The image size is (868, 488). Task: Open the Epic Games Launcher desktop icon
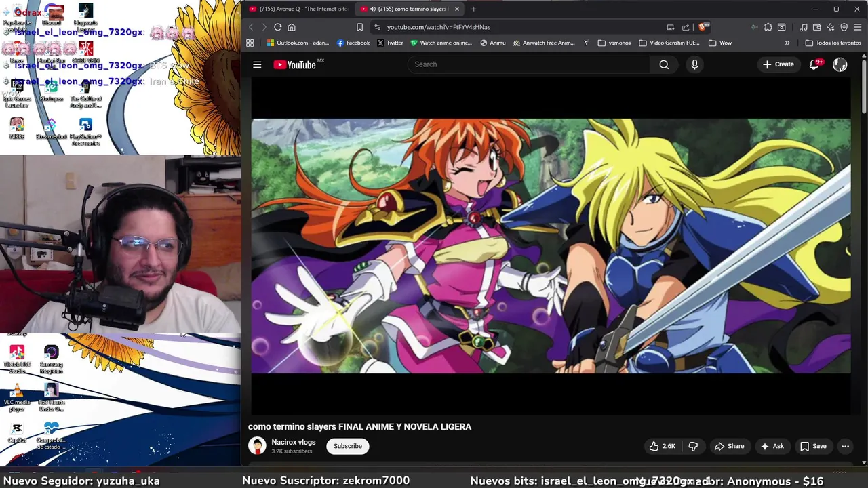(x=17, y=93)
